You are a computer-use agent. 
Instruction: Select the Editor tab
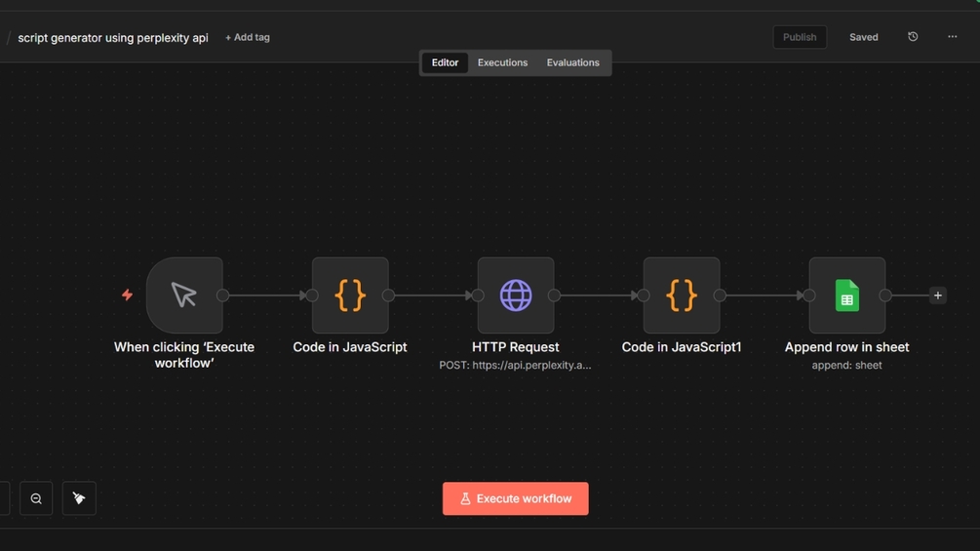pyautogui.click(x=445, y=62)
